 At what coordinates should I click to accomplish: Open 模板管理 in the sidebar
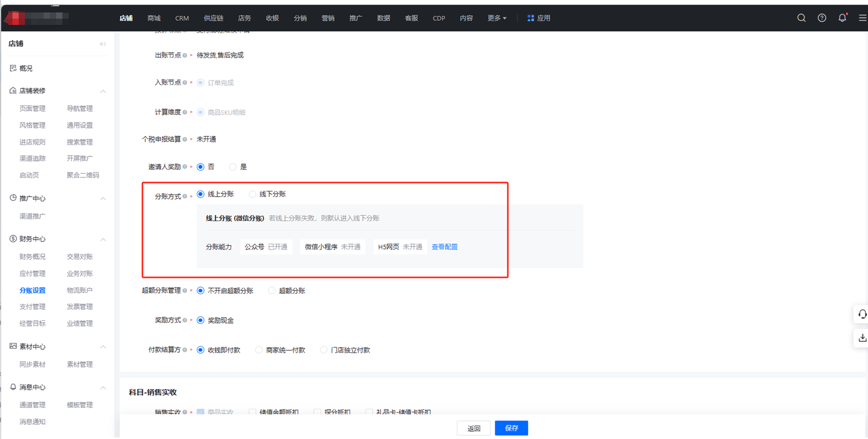pyautogui.click(x=79, y=405)
